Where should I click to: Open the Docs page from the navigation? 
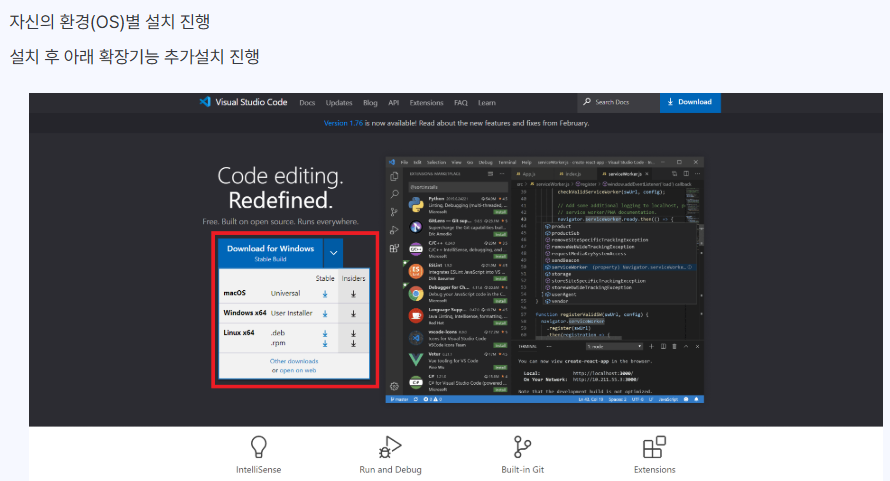[x=307, y=103]
